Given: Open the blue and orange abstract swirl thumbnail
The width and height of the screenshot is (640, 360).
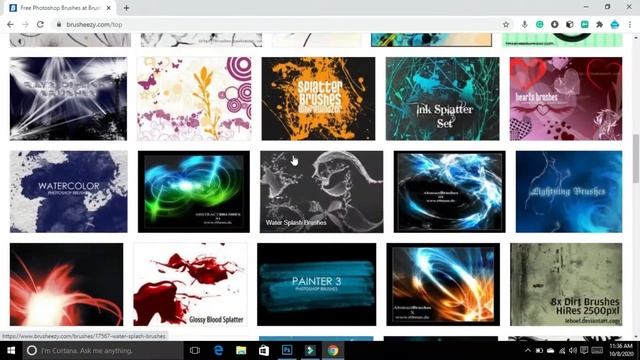Looking at the screenshot, I should [x=443, y=284].
